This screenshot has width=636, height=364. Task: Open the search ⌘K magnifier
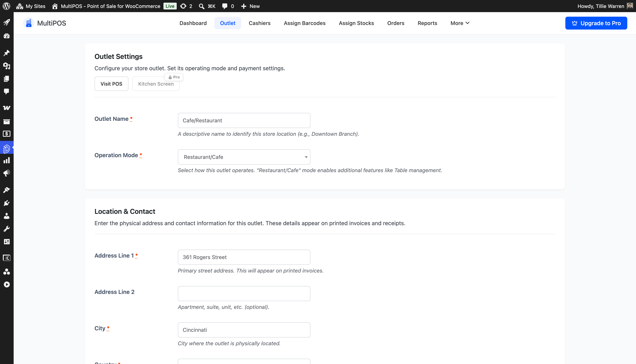pyautogui.click(x=207, y=6)
